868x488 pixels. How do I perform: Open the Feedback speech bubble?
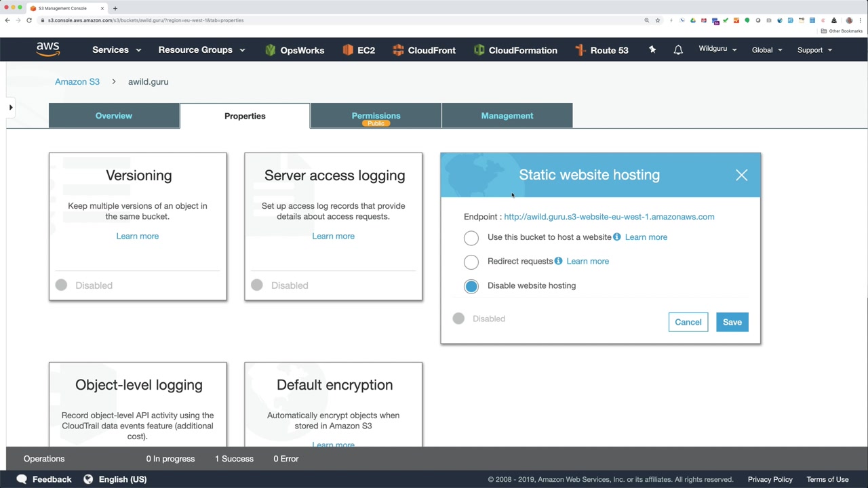pos(22,479)
